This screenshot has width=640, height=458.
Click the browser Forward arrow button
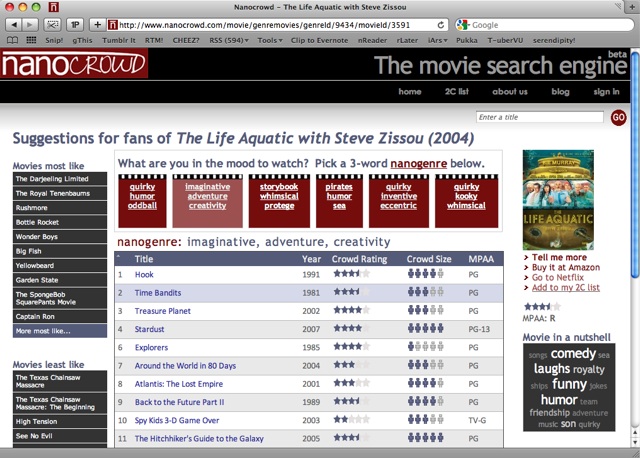(30, 25)
